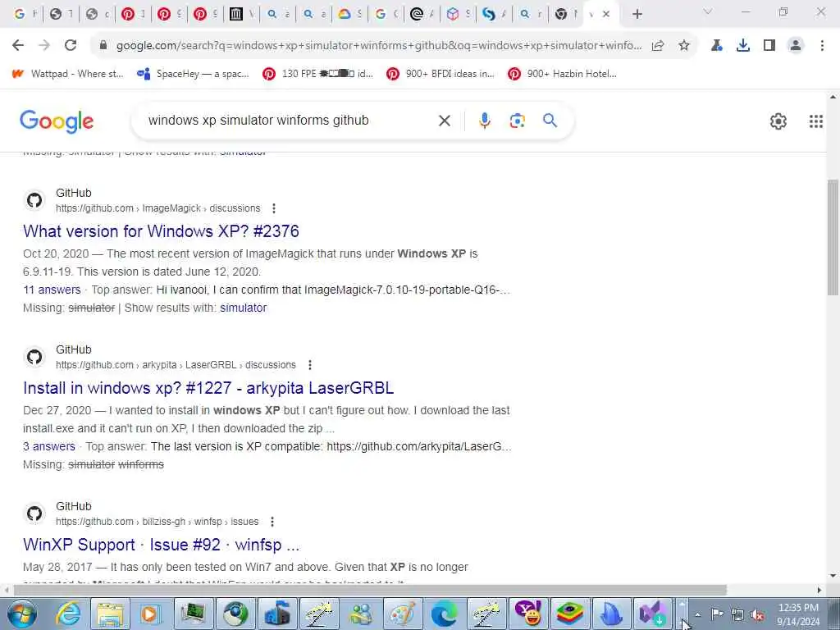Open Yahoo Messenger from the taskbar
This screenshot has width=840, height=630.
[528, 614]
